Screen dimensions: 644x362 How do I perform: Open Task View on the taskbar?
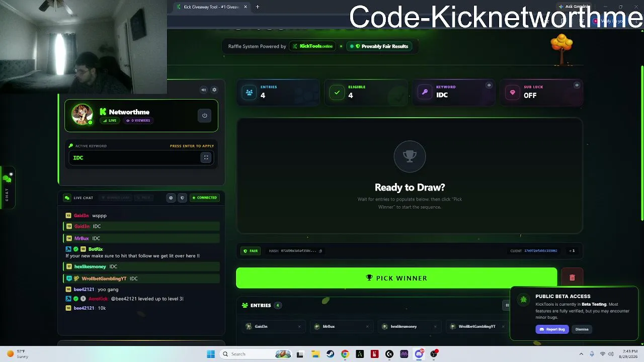coord(300,354)
